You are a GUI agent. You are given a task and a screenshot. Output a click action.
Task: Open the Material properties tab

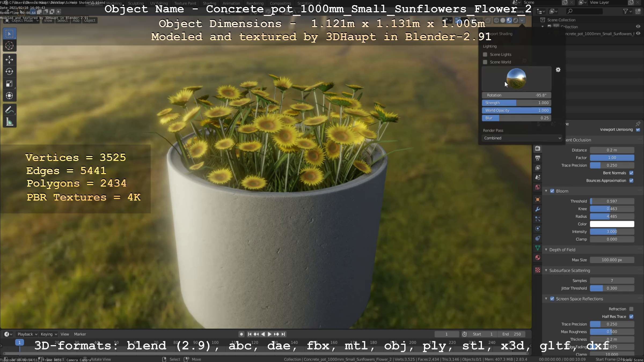[x=538, y=258]
